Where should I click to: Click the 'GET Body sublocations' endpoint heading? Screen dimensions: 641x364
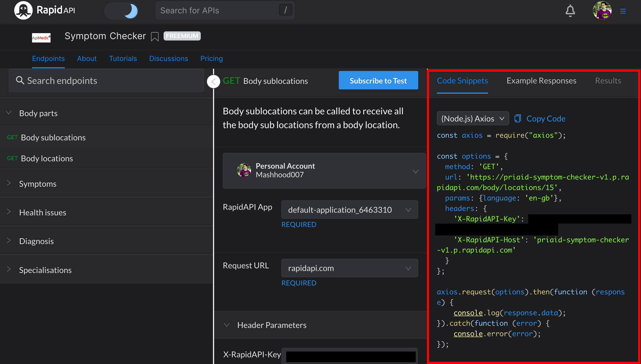point(265,81)
